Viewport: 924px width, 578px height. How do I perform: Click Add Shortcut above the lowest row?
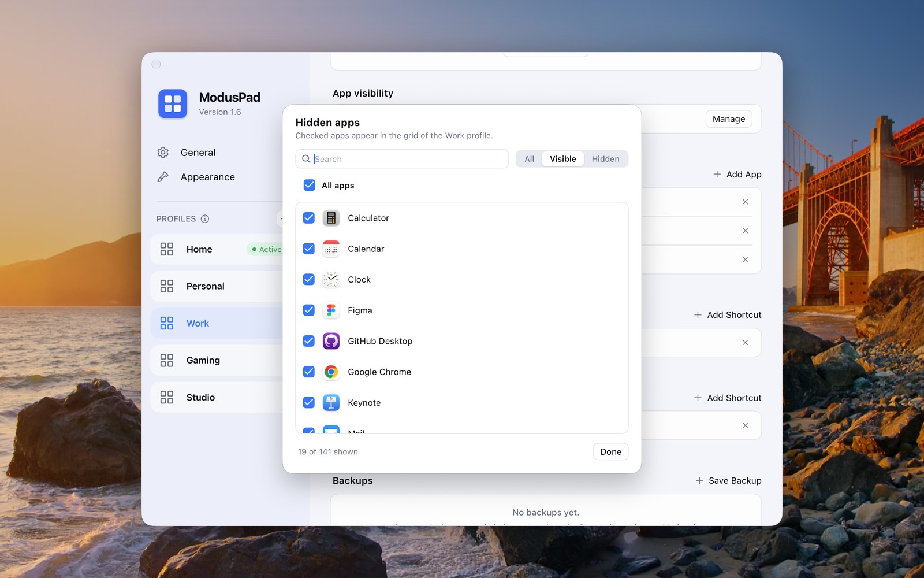[x=728, y=398]
